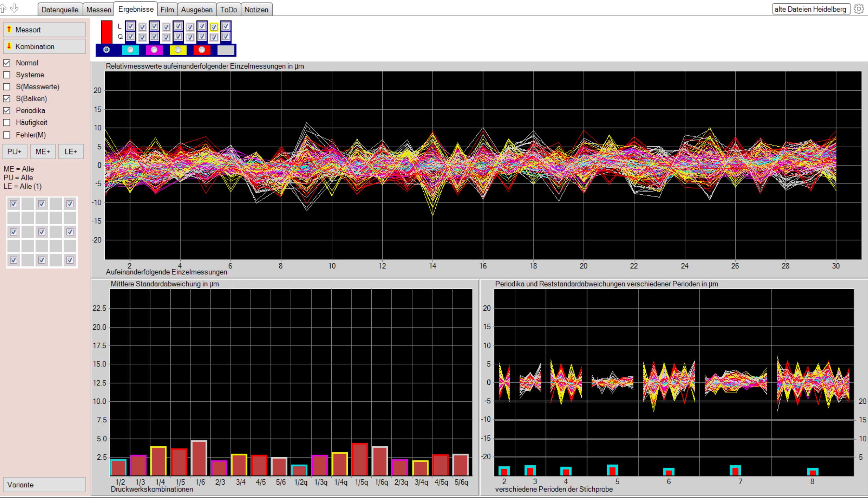Toggle the top-right checkbox in the left-panel grid

70,204
